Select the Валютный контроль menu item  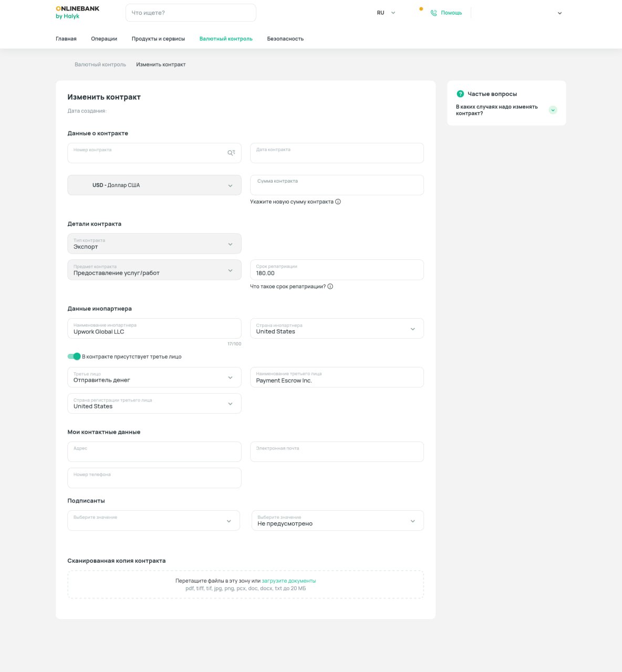click(x=226, y=39)
